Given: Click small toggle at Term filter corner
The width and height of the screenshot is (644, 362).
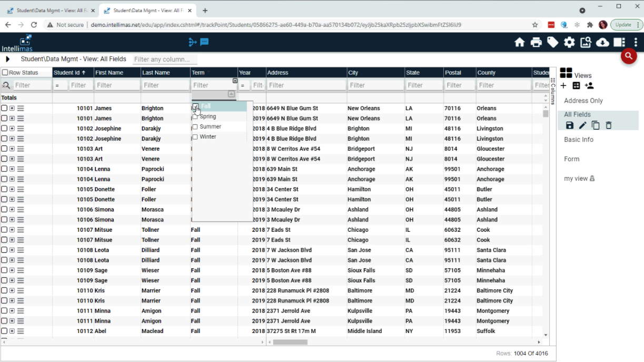Looking at the screenshot, I should (x=235, y=81).
